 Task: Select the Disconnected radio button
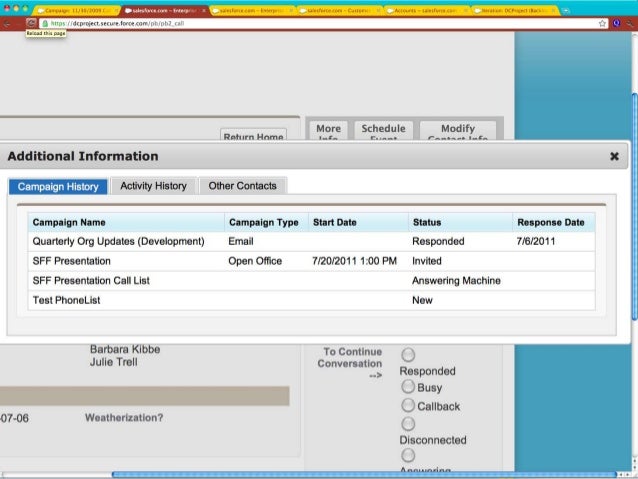(x=407, y=424)
